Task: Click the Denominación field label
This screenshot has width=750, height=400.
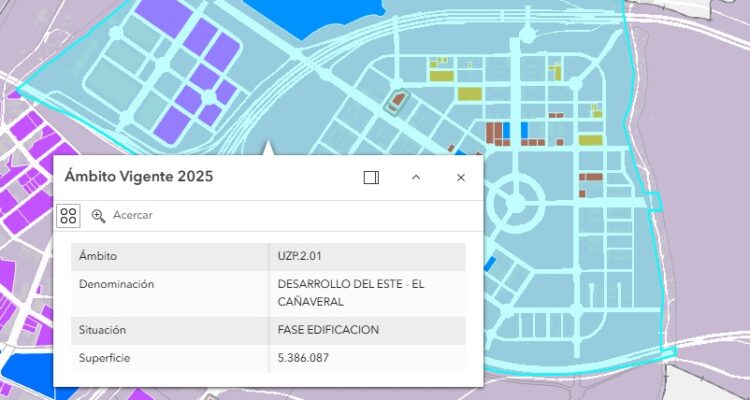Action: click(116, 284)
